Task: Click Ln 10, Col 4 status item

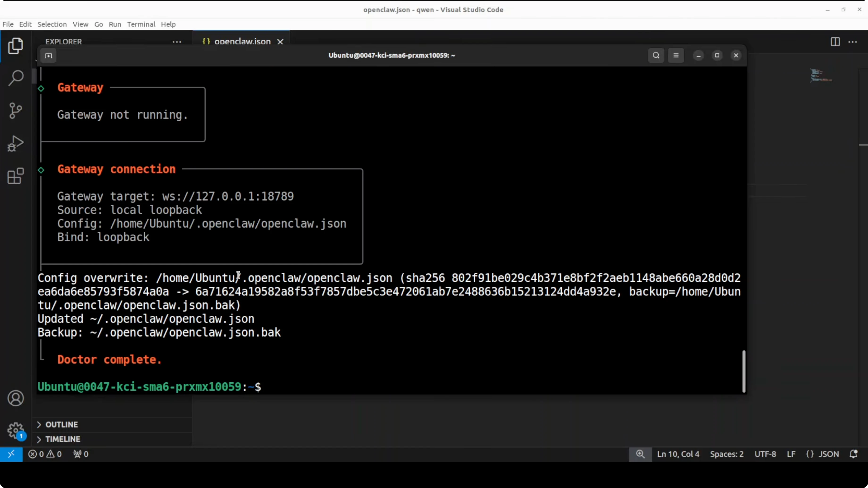Action: pos(678,454)
